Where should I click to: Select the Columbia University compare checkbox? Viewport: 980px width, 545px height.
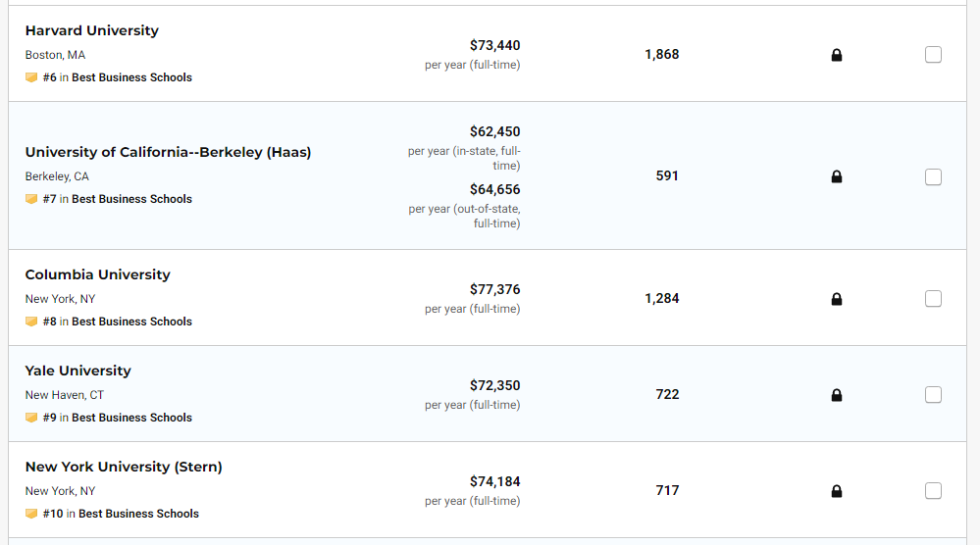(x=933, y=298)
